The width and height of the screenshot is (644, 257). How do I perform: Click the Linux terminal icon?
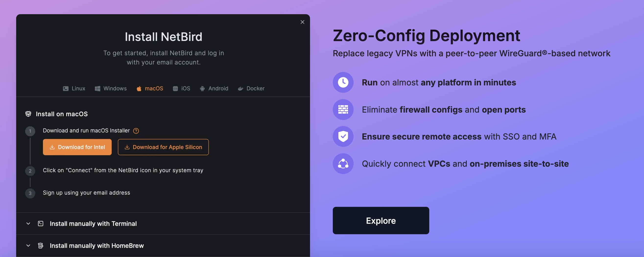click(66, 89)
